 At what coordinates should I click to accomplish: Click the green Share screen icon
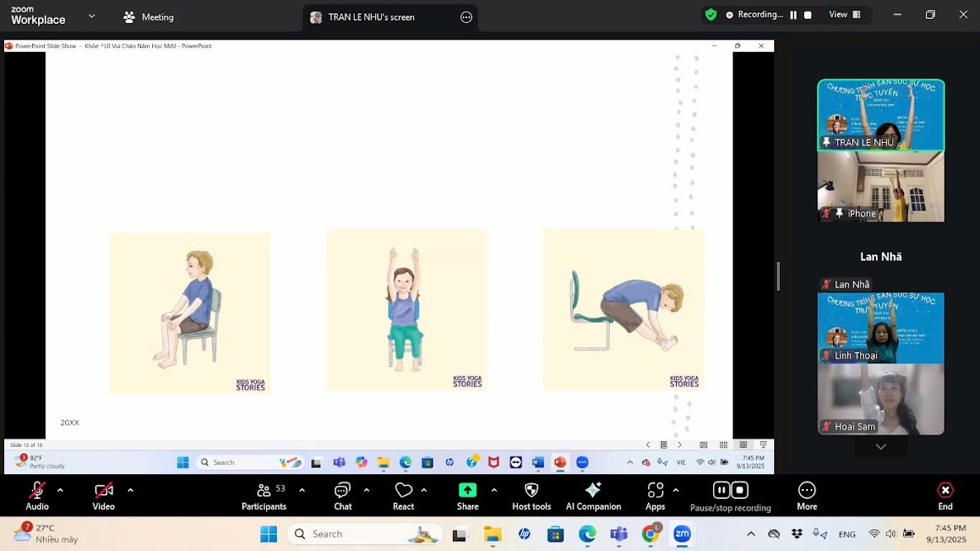(468, 490)
